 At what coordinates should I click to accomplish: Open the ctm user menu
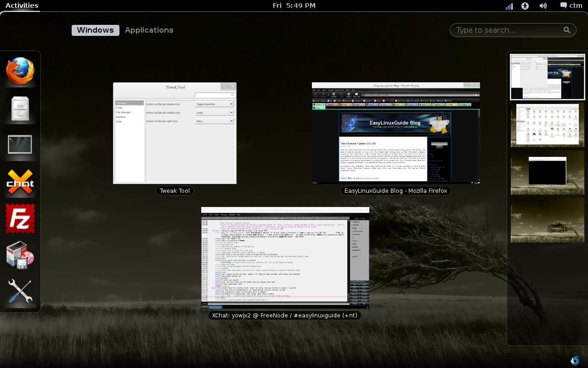571,6
